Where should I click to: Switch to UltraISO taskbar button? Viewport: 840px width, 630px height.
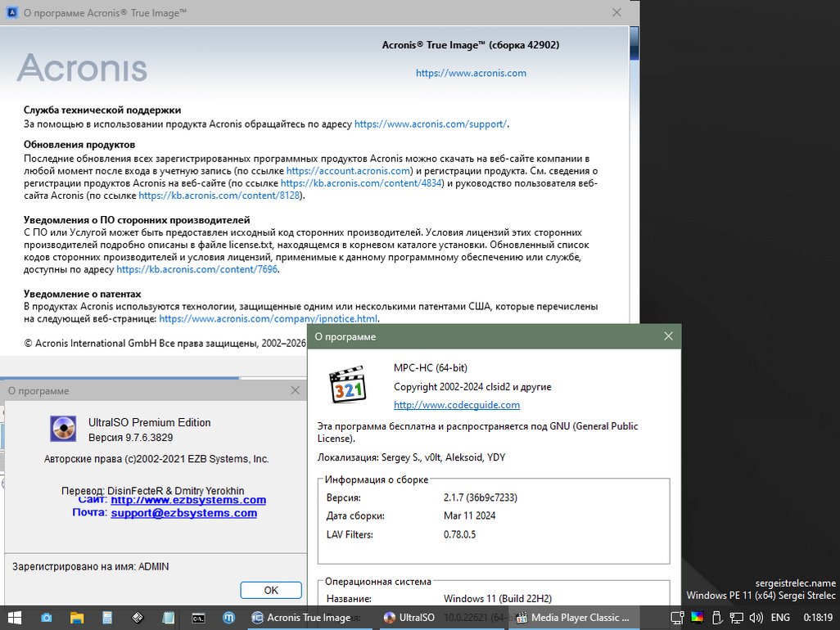tap(409, 618)
